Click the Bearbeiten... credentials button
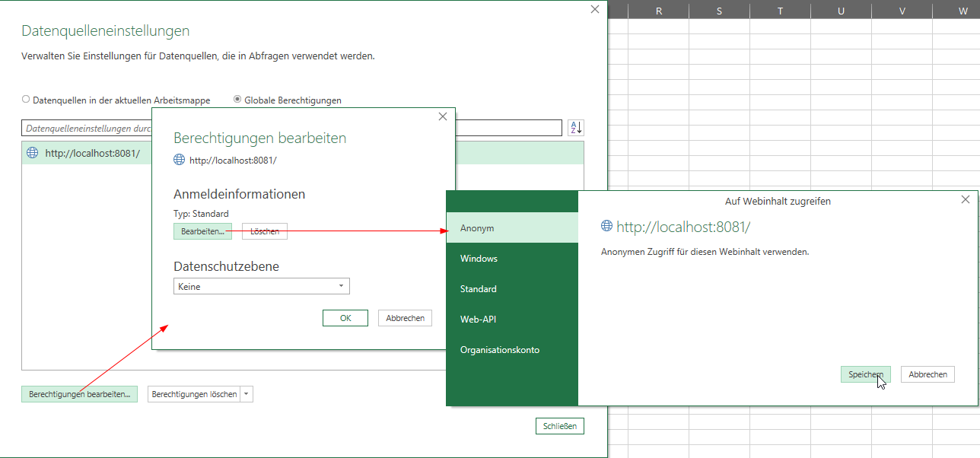This screenshot has height=458, width=980. coord(202,231)
